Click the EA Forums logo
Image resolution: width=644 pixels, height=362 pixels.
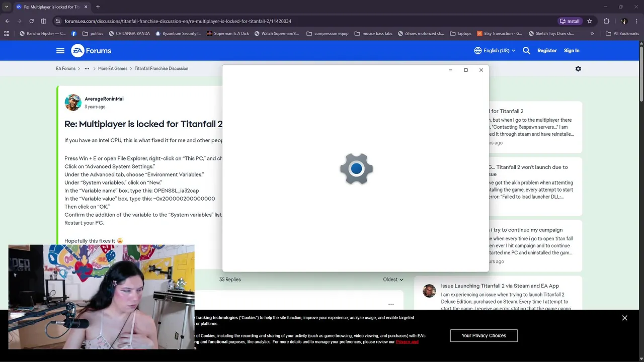click(x=91, y=51)
